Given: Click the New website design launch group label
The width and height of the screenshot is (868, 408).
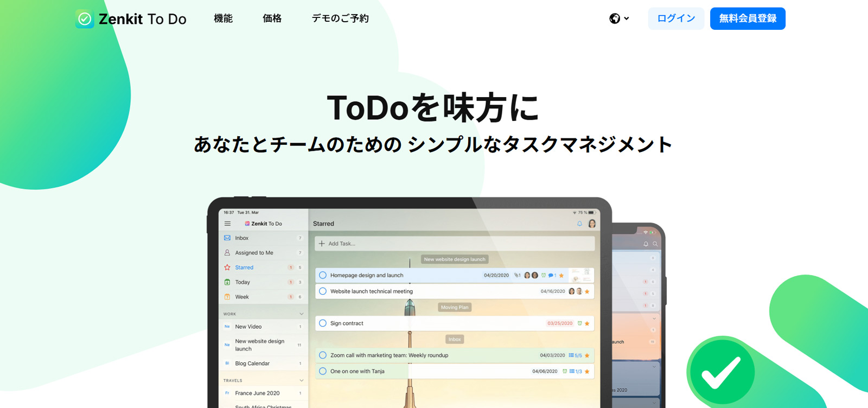Looking at the screenshot, I should point(455,259).
